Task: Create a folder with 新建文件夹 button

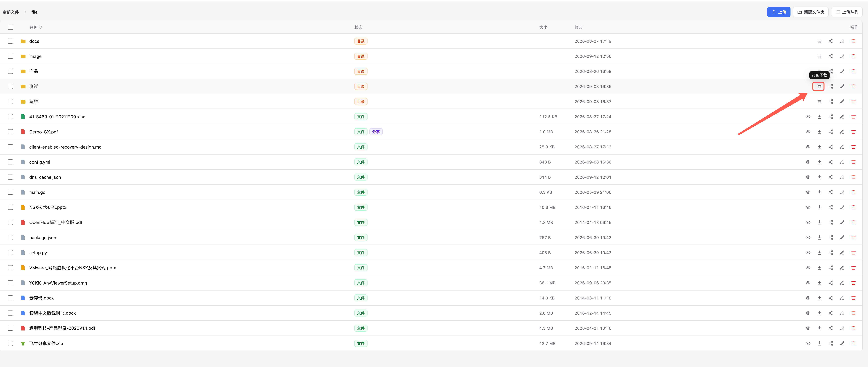Action: click(811, 12)
